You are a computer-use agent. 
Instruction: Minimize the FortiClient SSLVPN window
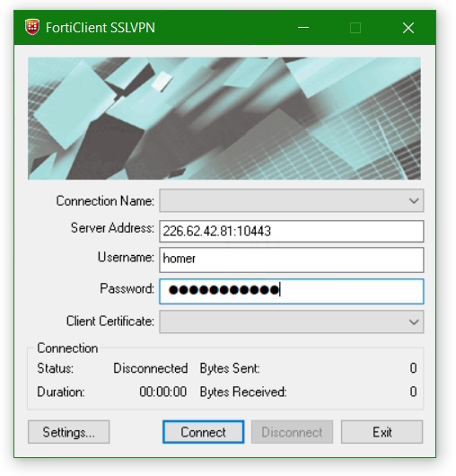pyautogui.click(x=303, y=28)
